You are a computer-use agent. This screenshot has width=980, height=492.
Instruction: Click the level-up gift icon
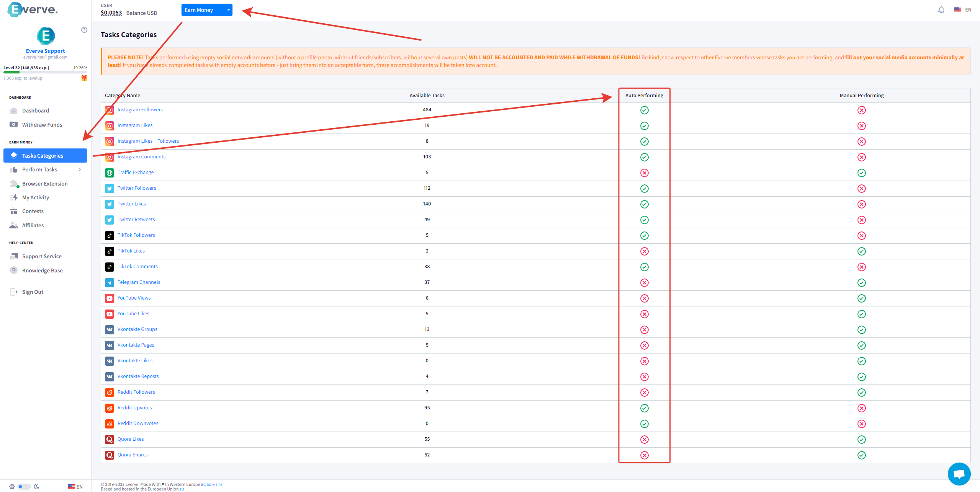point(84,78)
